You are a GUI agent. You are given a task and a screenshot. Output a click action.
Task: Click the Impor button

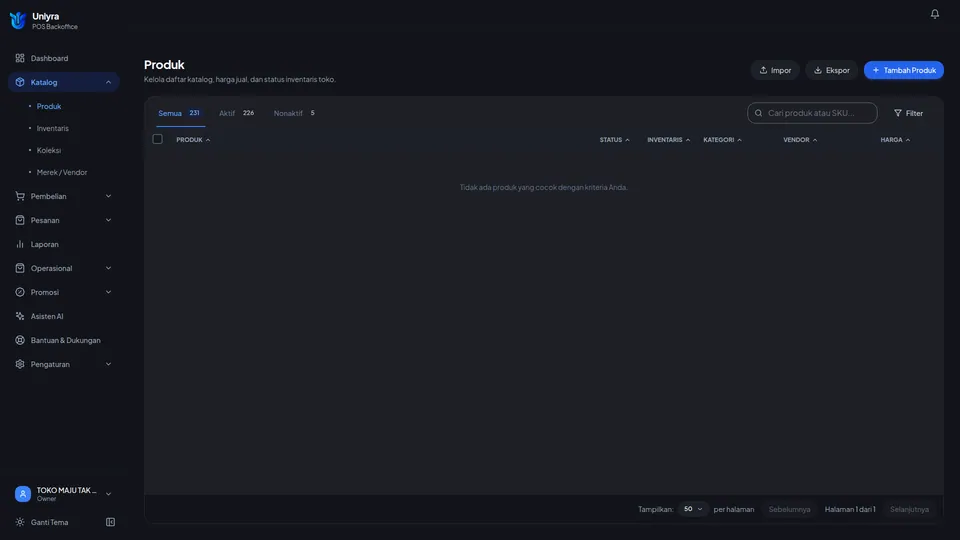[775, 70]
